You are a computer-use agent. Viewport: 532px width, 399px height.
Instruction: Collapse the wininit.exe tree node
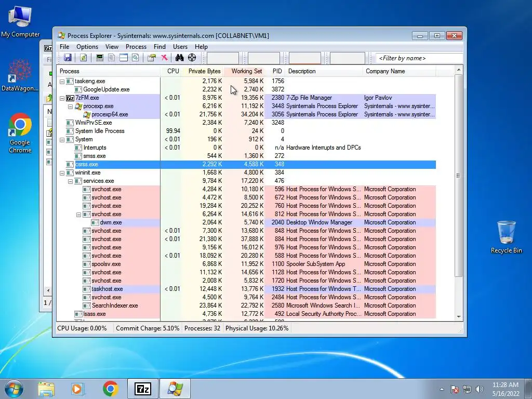click(62, 173)
